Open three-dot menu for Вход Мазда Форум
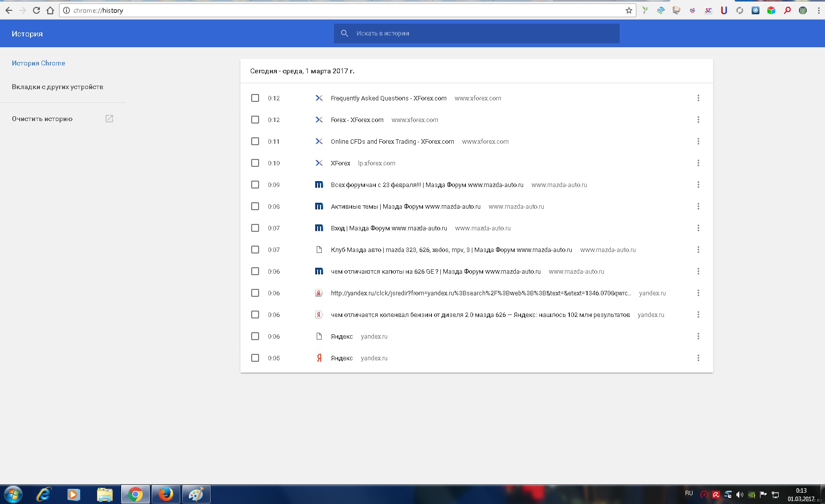The image size is (825, 504). 698,228
